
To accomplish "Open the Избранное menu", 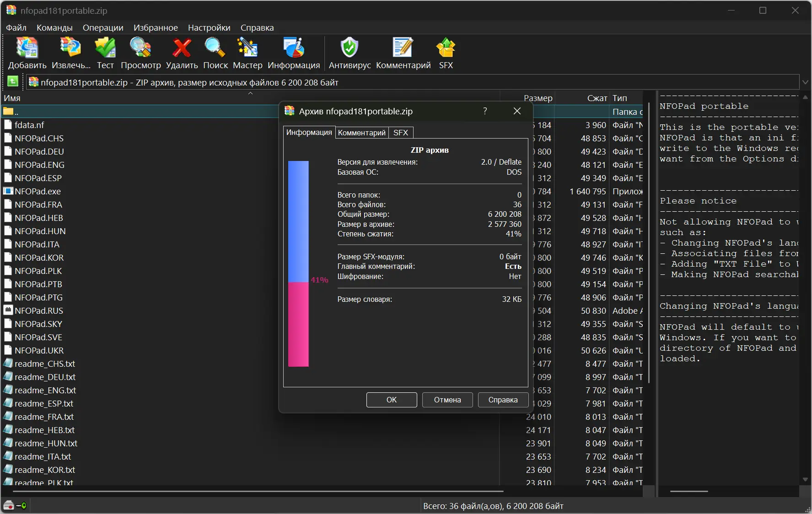I will coord(156,27).
